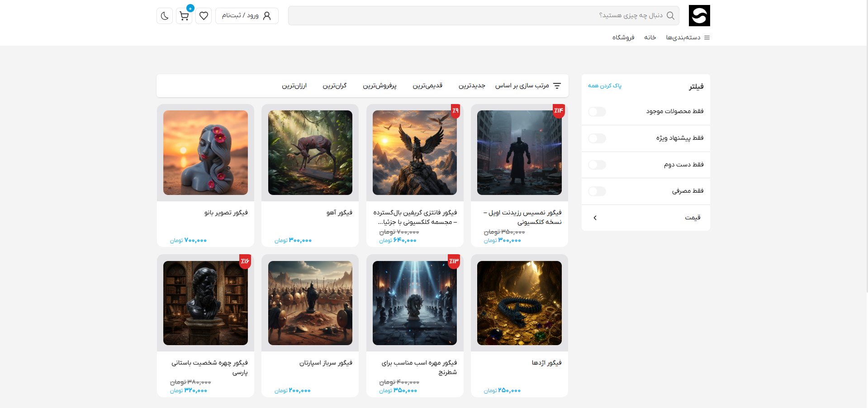
Task: Turn on فقط دست دوم filter switch
Action: (x=597, y=165)
